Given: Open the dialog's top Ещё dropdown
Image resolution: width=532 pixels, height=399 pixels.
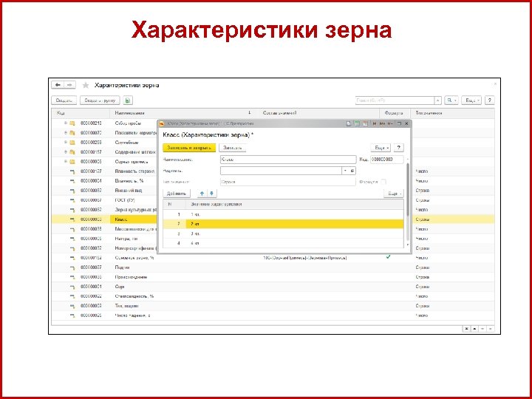Looking at the screenshot, I should tap(381, 148).
